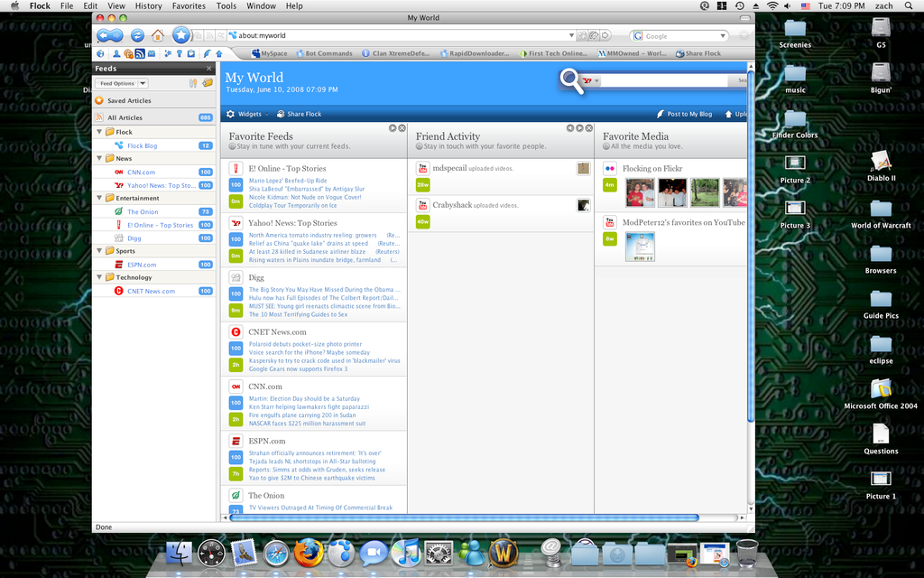
Task: Open Yahoo search engine selector in My World
Action: [590, 80]
